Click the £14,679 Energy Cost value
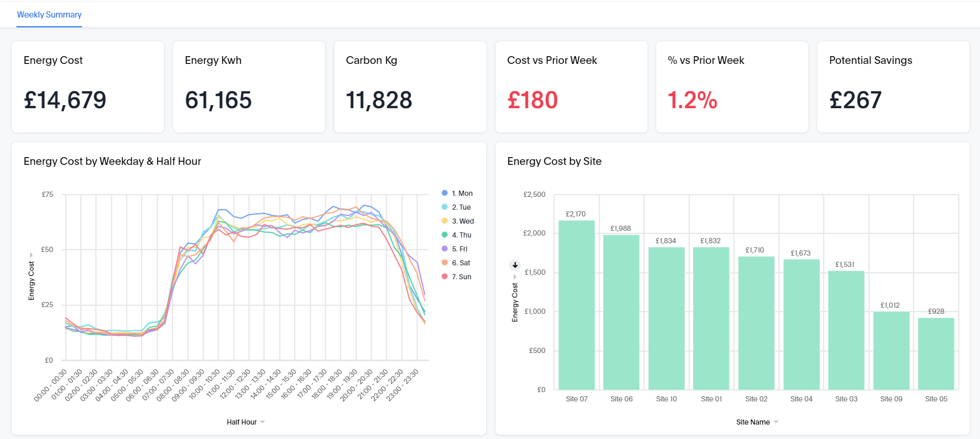This screenshot has height=439, width=980. (x=65, y=100)
